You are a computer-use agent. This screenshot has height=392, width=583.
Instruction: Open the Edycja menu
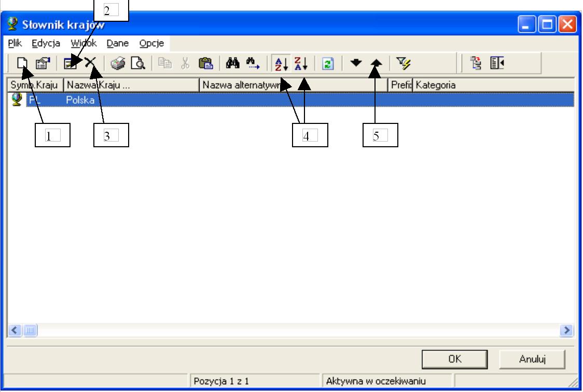tap(46, 43)
